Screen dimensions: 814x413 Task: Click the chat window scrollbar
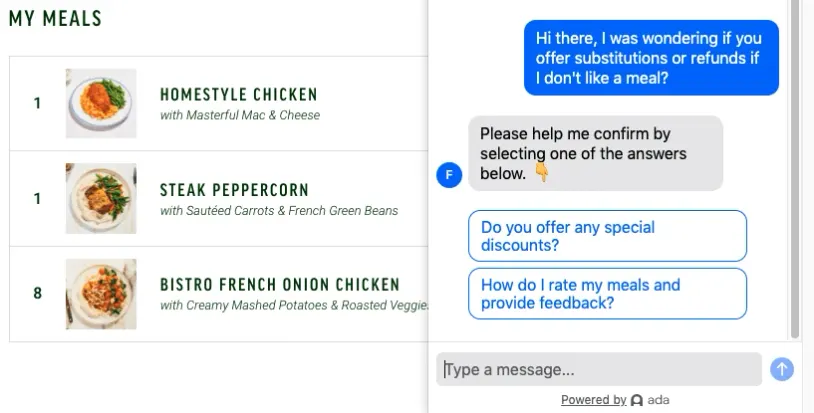point(795,170)
